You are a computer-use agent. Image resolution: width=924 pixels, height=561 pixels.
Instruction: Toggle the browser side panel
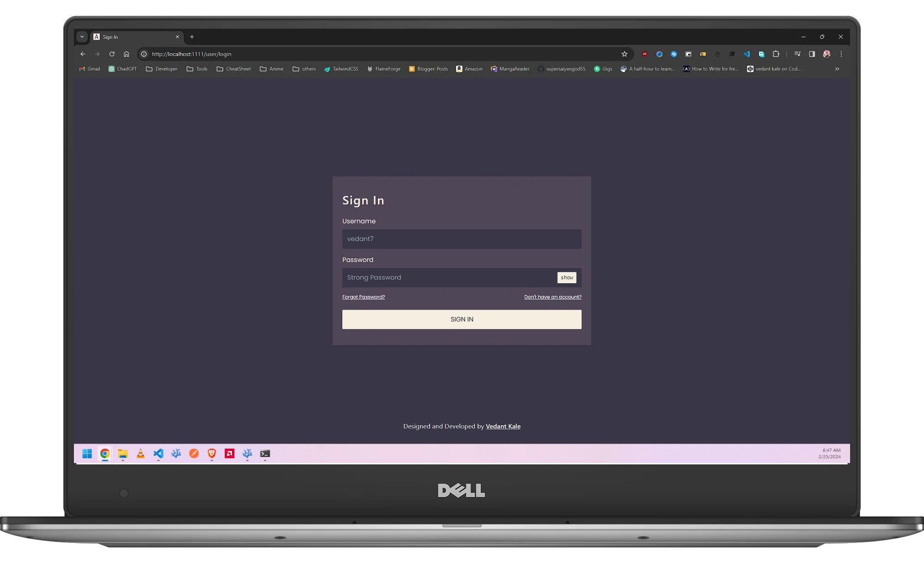812,54
